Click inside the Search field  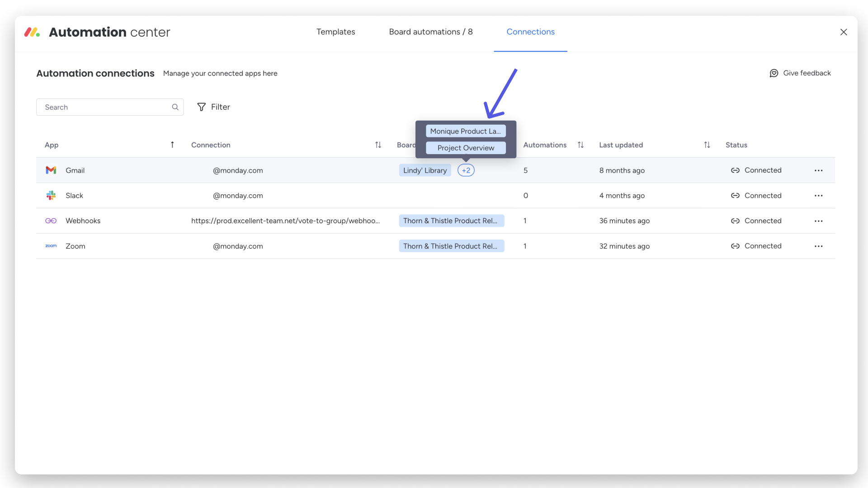(99, 107)
